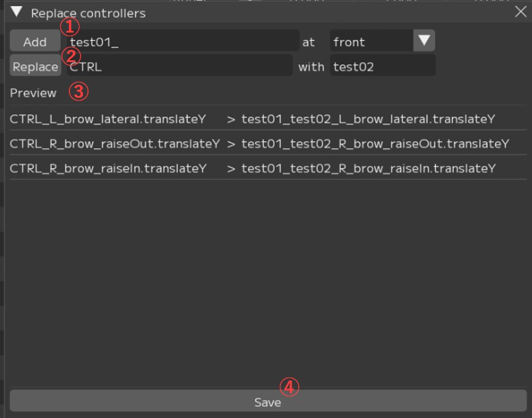Screen dimensions: 532x418
Task: Open the front position combo box
Action: tap(372, 42)
